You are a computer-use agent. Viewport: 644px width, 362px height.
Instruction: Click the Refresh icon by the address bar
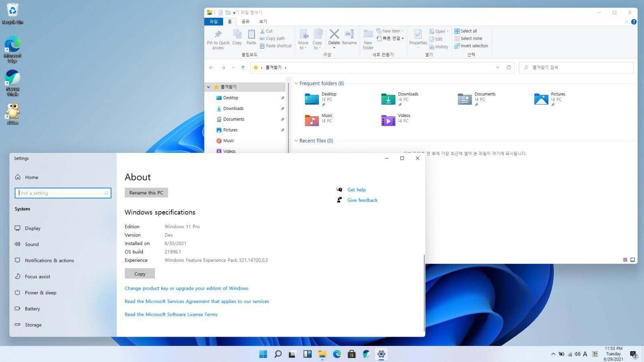click(x=509, y=68)
